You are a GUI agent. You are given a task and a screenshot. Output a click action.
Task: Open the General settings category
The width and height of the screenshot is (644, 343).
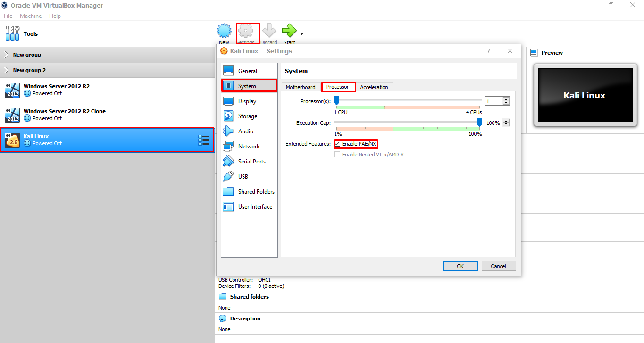pos(249,71)
